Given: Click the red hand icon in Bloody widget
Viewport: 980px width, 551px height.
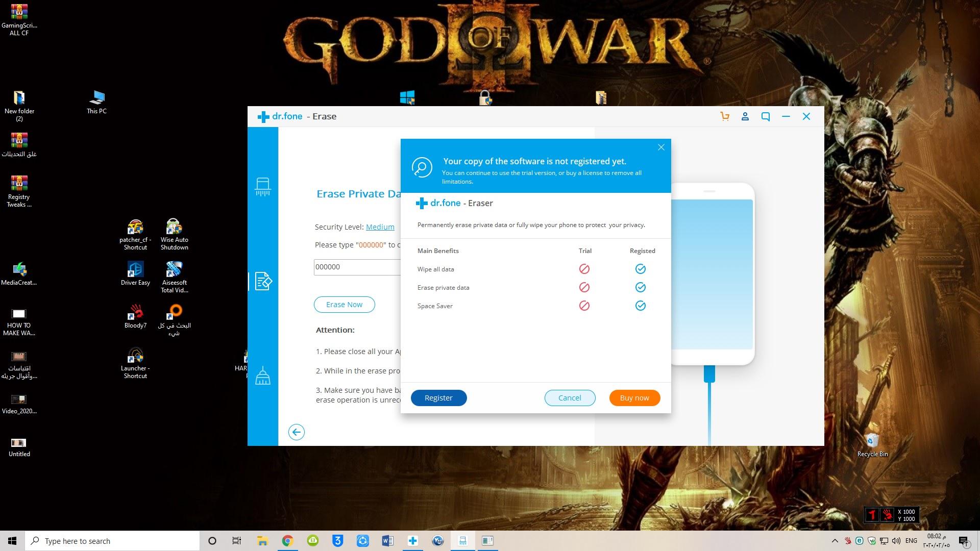Looking at the screenshot, I should (888, 515).
